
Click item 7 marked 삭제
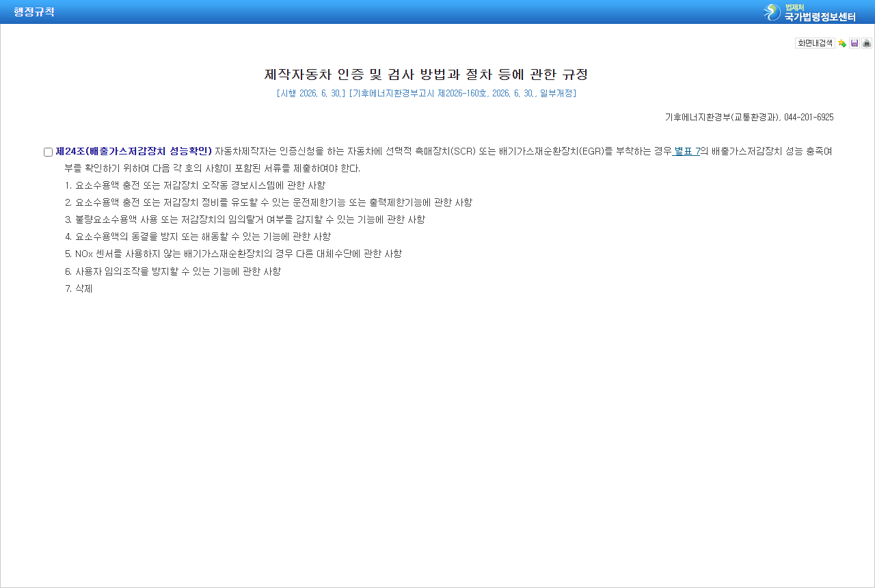tap(79, 289)
